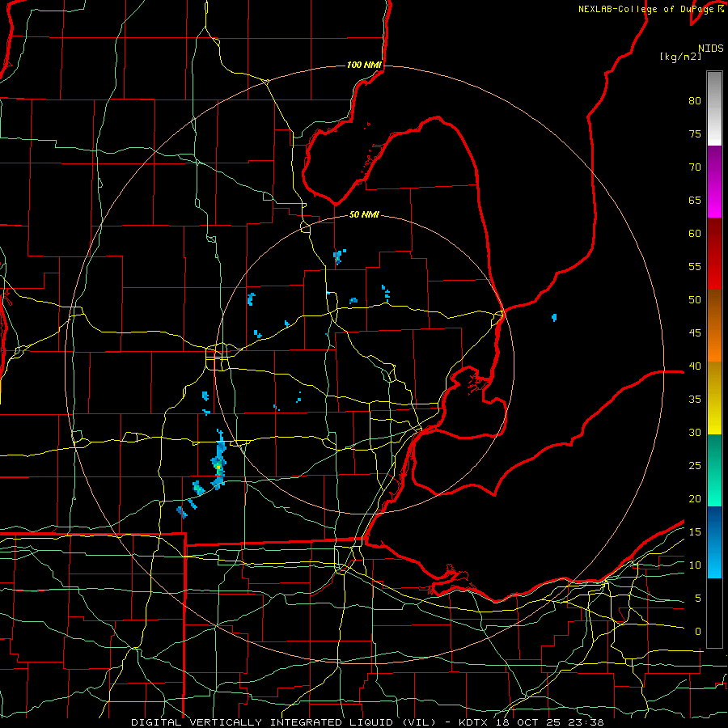Click the 50 NMI range ring label
Viewport: 728px width, 728px height.
coord(365,214)
